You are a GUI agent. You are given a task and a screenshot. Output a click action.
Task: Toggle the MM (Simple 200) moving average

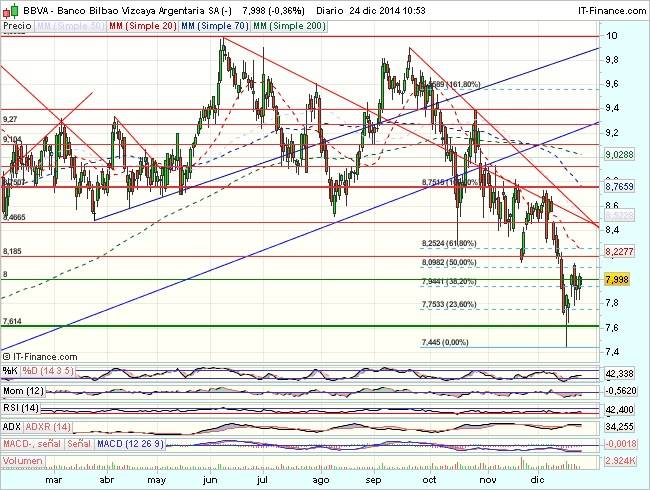(x=289, y=26)
